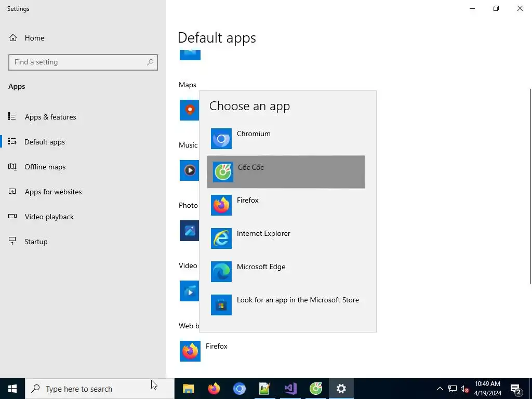
Task: Select Default apps in the sidebar
Action: (x=83, y=142)
